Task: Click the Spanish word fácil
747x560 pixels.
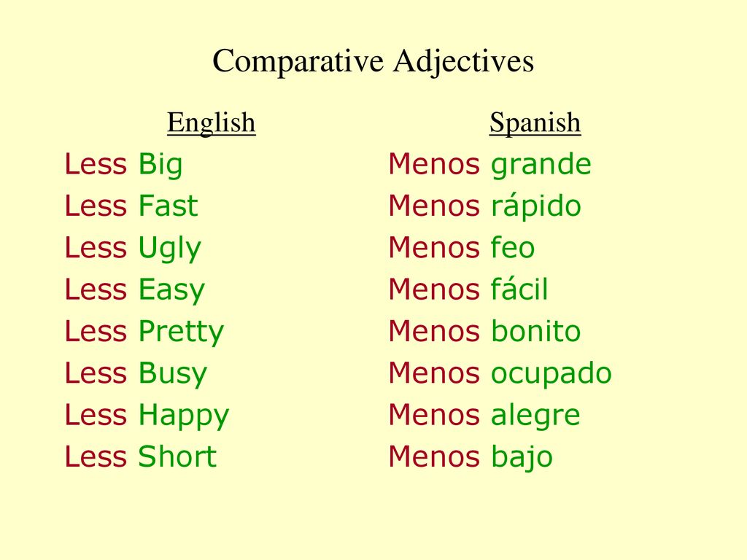Action: [519, 289]
